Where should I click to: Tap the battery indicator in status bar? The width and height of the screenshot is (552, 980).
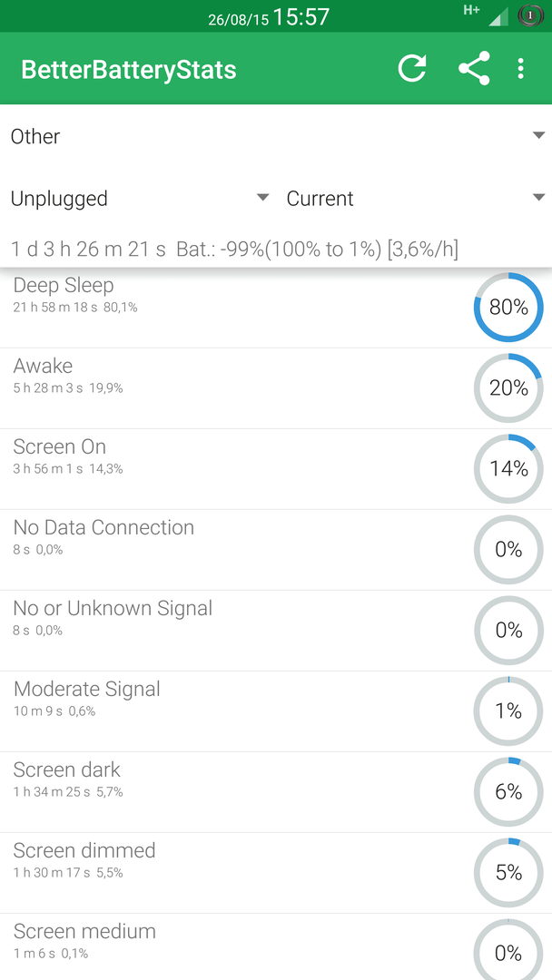point(530,16)
